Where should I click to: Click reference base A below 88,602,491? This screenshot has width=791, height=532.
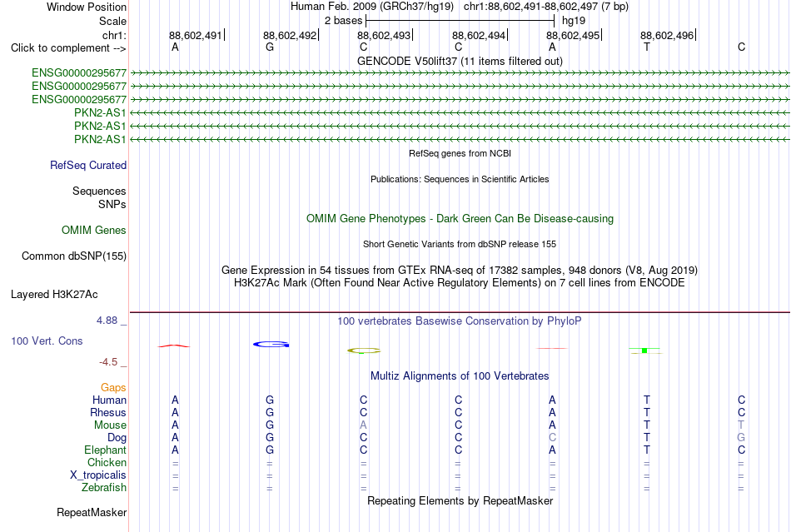(x=175, y=47)
